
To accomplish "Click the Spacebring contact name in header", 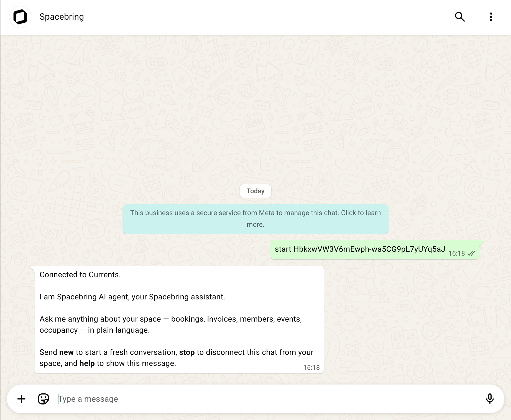I will coord(62,17).
